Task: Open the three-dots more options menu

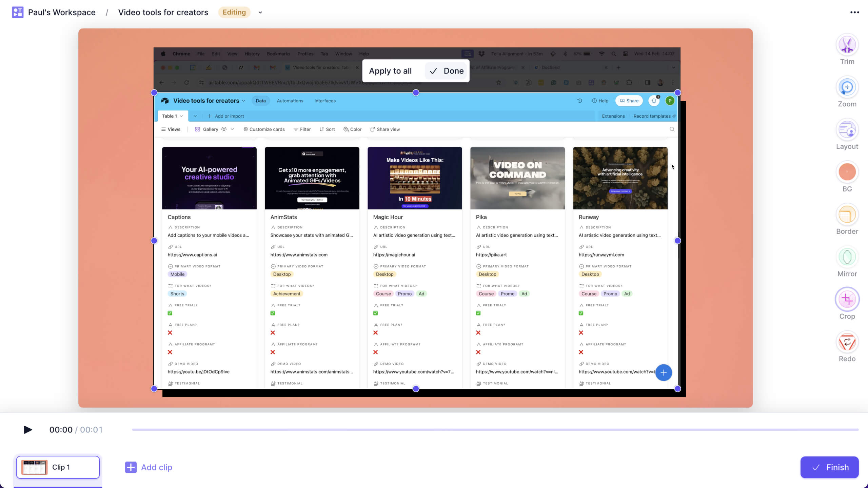Action: point(854,13)
